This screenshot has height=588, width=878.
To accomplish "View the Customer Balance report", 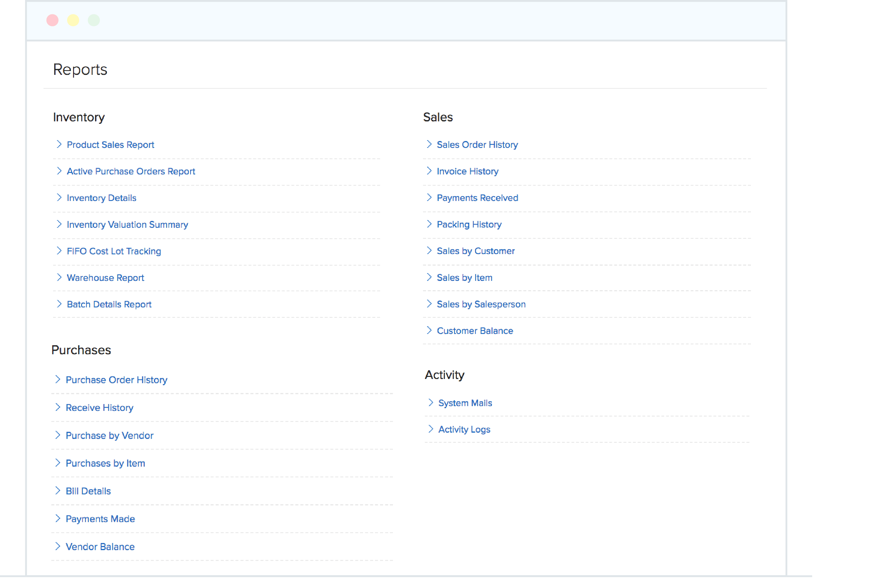I will (x=475, y=331).
